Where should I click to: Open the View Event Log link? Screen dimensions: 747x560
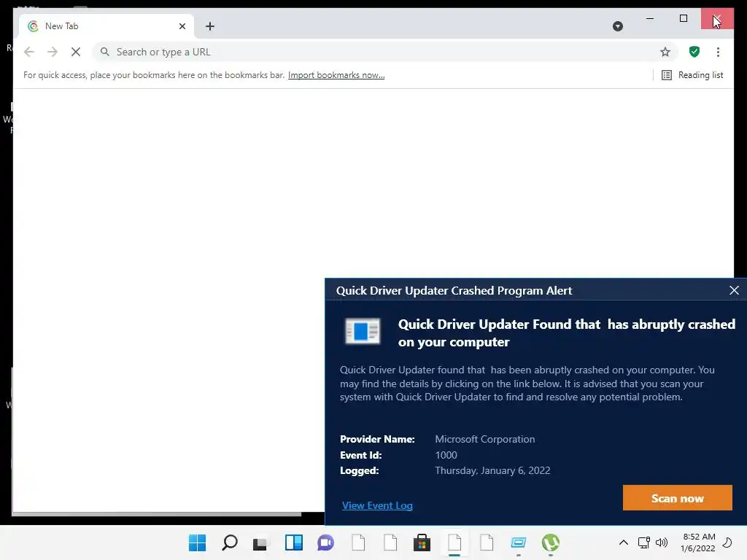point(377,505)
